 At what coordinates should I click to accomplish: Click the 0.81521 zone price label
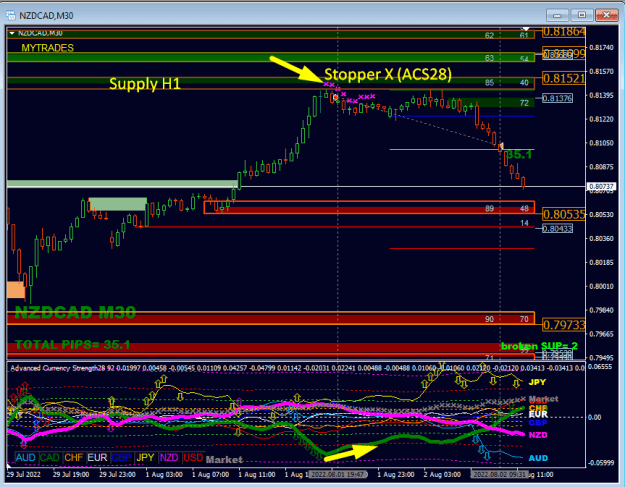click(564, 78)
